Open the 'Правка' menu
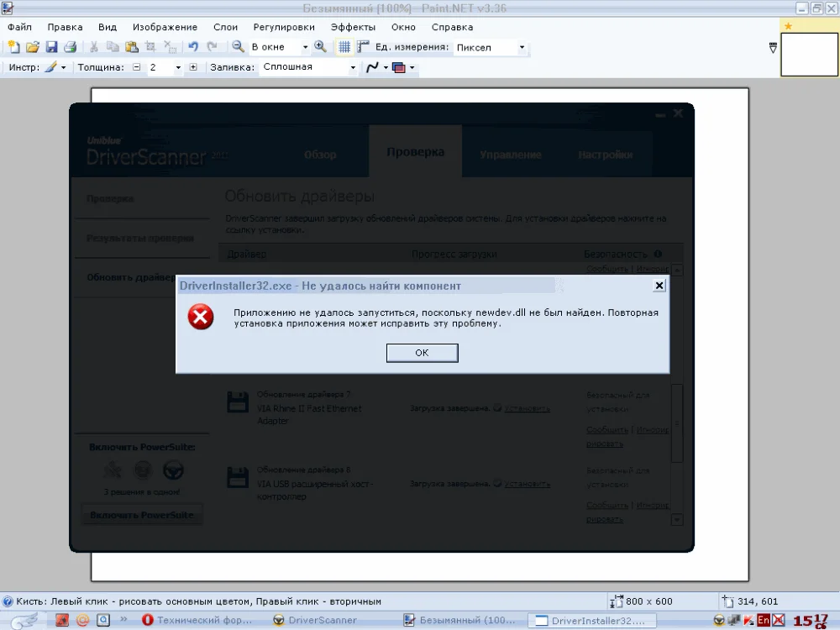 point(65,28)
